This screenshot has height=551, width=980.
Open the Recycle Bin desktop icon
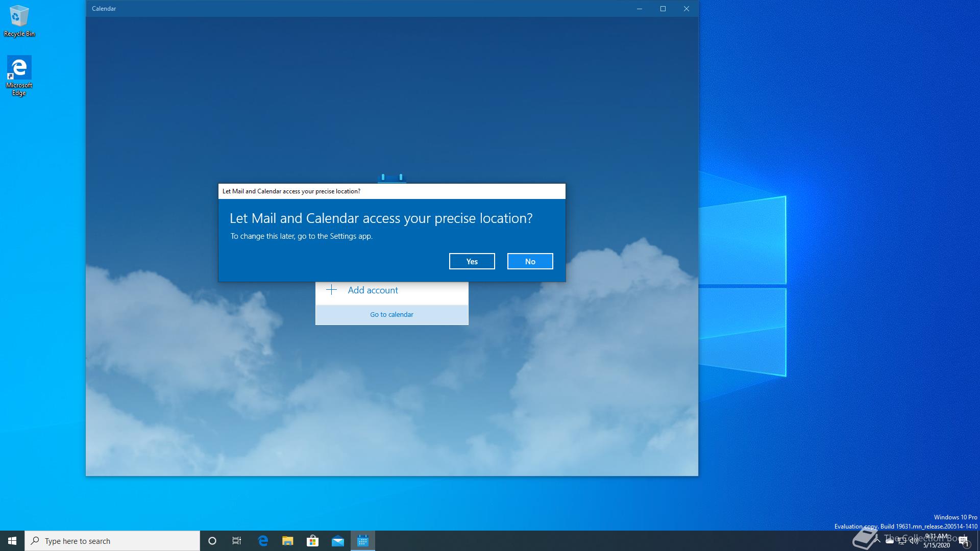click(x=19, y=21)
